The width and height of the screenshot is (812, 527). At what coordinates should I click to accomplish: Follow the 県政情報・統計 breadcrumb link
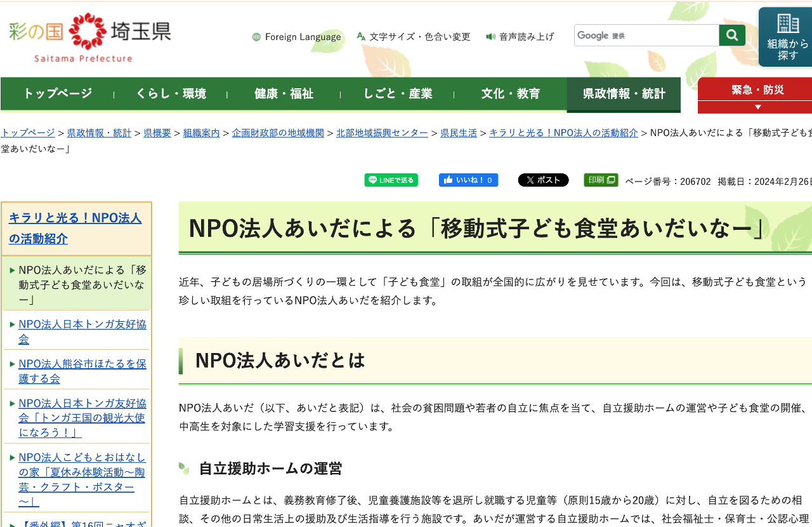coord(99,133)
